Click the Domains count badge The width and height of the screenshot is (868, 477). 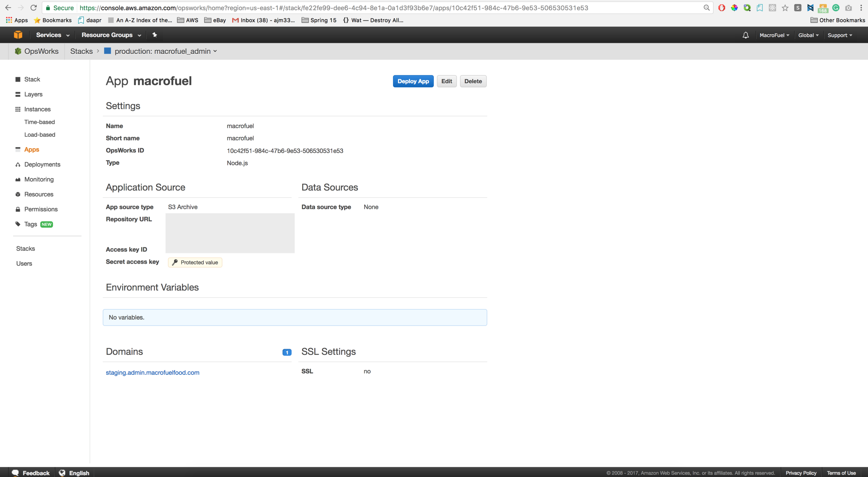(x=287, y=352)
